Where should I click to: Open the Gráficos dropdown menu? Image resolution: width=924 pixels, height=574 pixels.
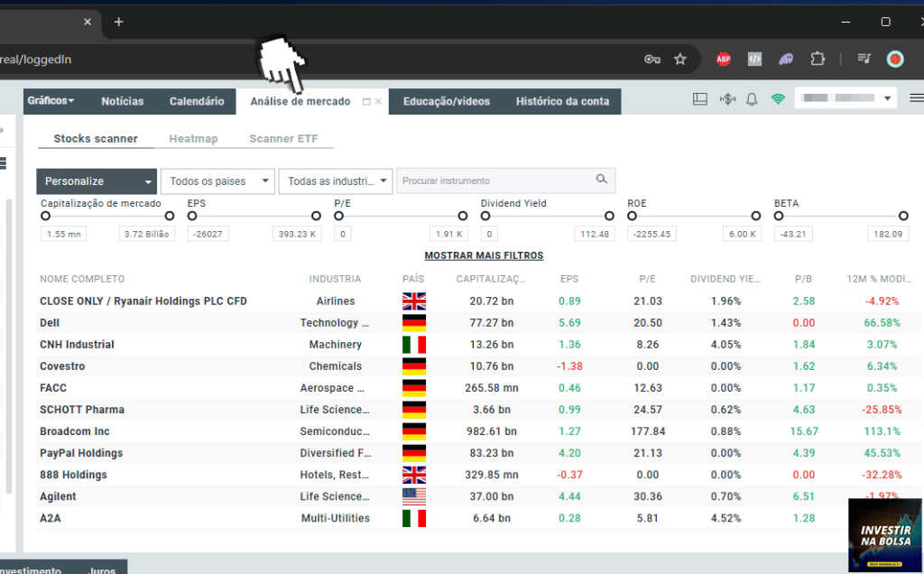[51, 101]
